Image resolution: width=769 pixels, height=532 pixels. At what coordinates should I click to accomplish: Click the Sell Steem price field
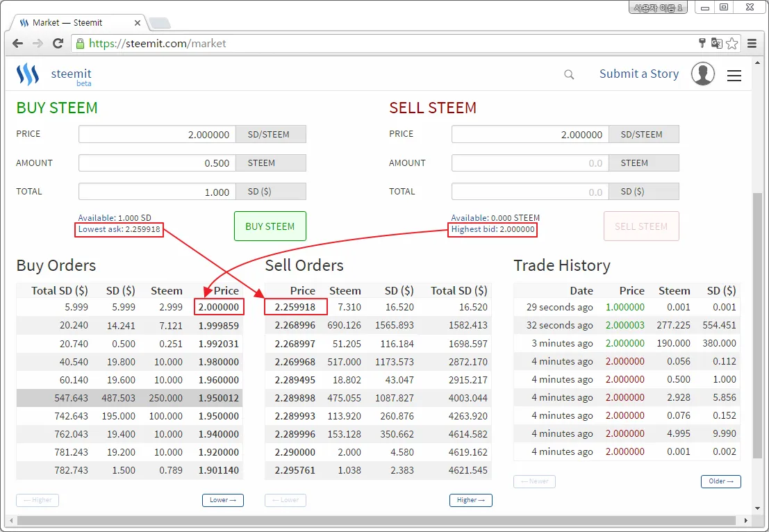[x=530, y=134]
